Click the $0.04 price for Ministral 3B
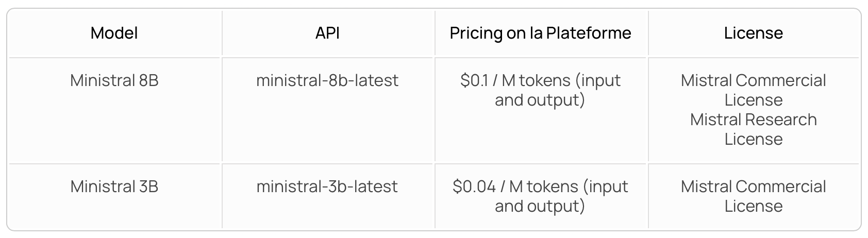Image resolution: width=868 pixels, height=238 pixels. tap(474, 186)
